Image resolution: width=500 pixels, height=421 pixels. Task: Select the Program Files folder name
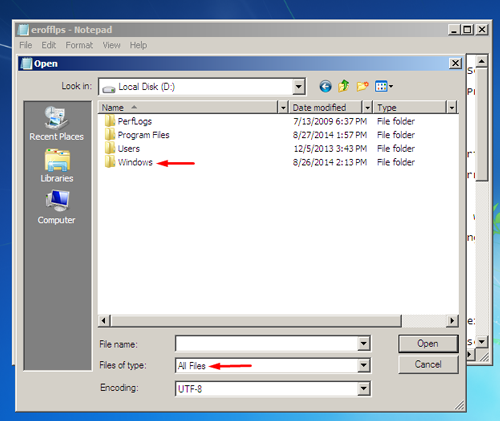[x=143, y=135]
